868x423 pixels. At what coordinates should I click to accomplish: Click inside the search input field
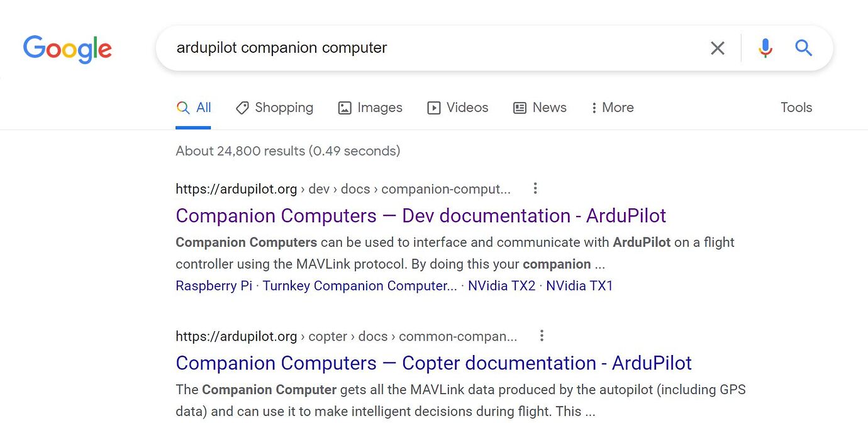[x=377, y=47]
